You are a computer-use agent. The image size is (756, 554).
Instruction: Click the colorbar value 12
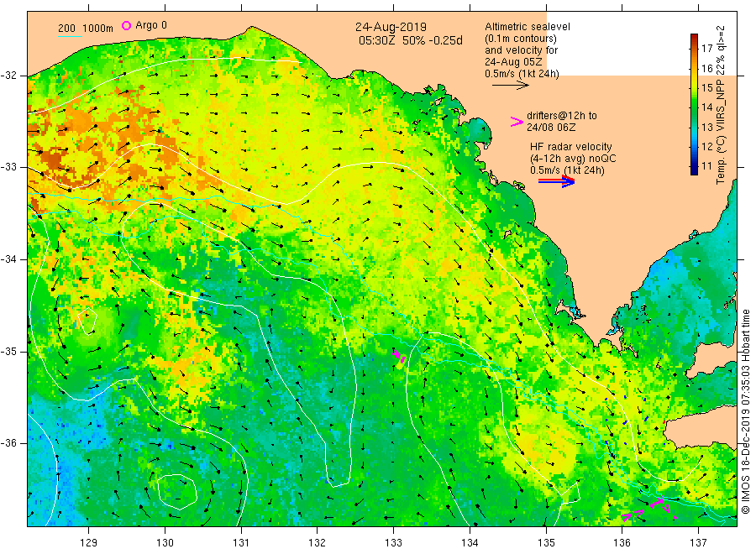point(706,146)
